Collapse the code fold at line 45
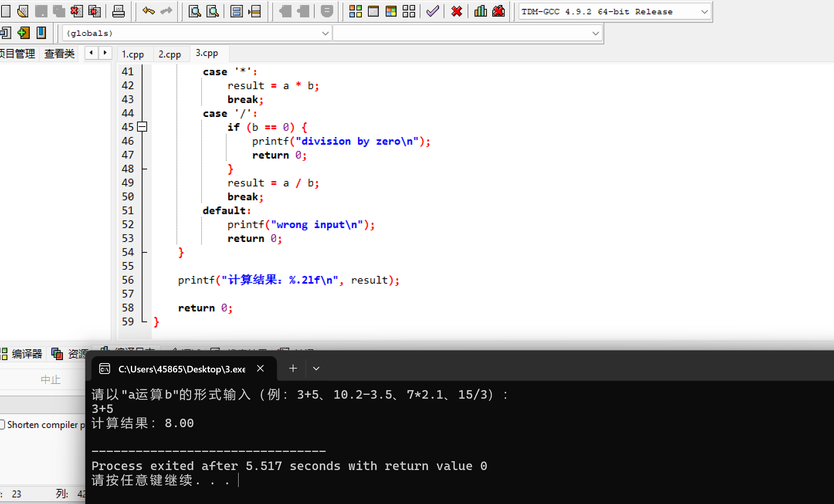Image resolution: width=834 pixels, height=504 pixels. pyautogui.click(x=142, y=127)
